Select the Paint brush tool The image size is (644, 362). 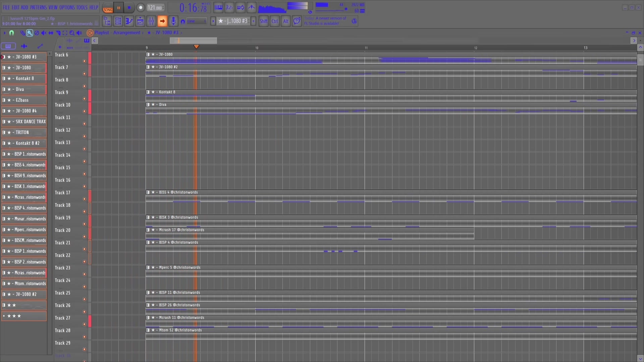(30, 33)
